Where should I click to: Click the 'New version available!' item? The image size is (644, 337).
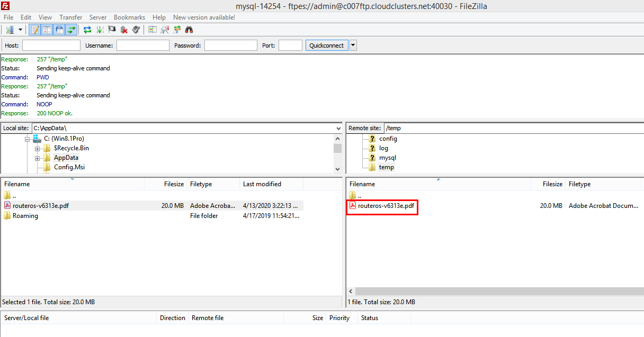[204, 17]
